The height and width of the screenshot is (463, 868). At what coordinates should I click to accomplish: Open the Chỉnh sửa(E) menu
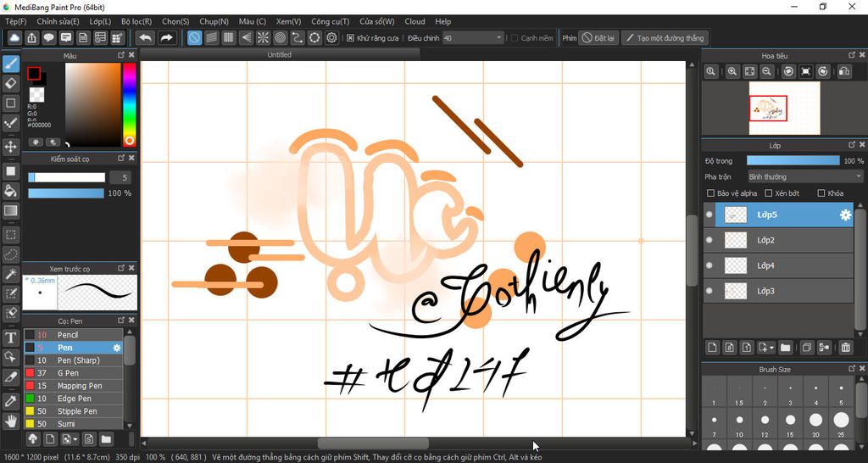click(58, 21)
